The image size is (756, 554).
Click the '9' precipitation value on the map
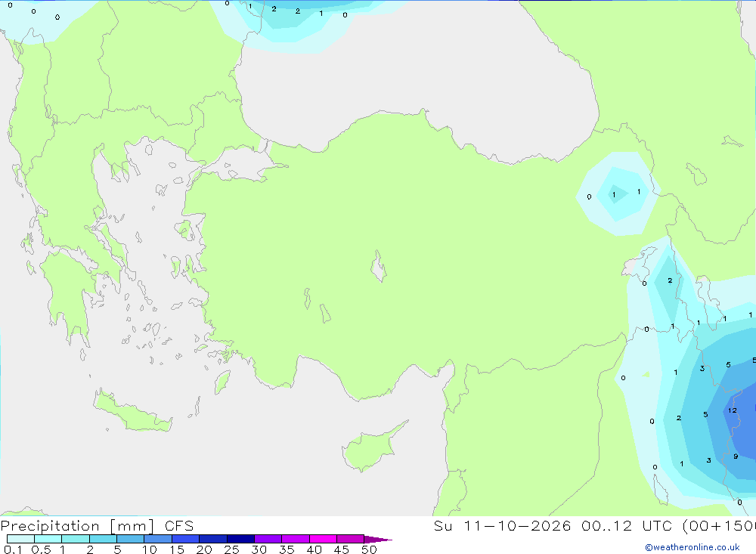tap(736, 456)
